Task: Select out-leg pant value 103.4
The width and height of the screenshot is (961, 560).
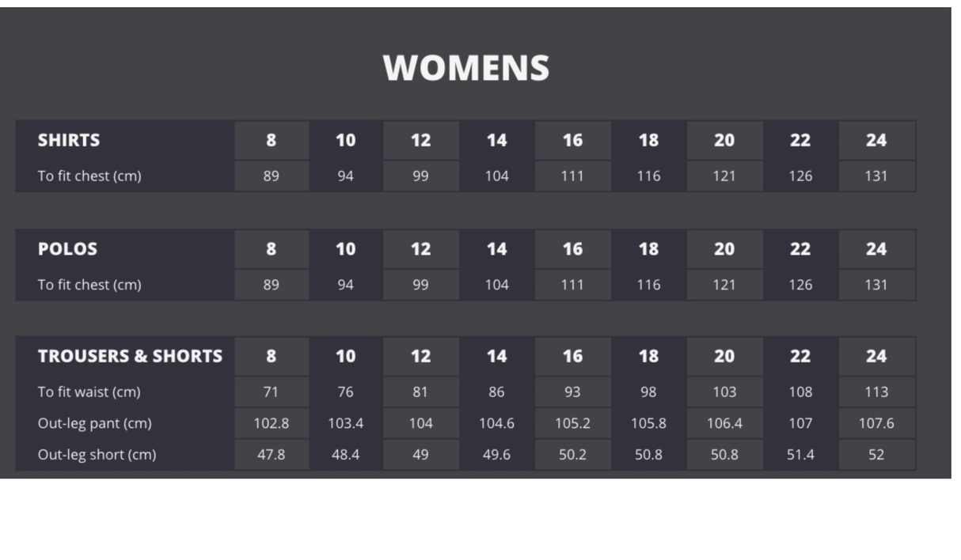Action: point(345,423)
